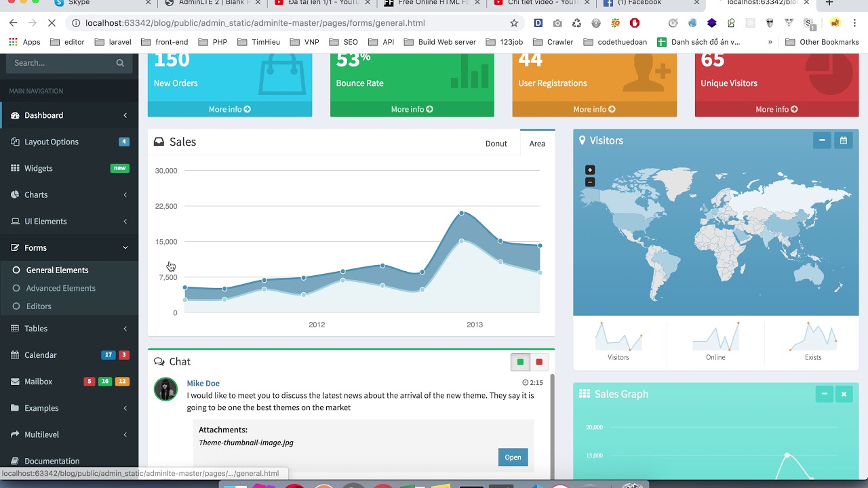Click the sidebar search magnifier icon
This screenshot has height=488, width=868.
click(120, 63)
